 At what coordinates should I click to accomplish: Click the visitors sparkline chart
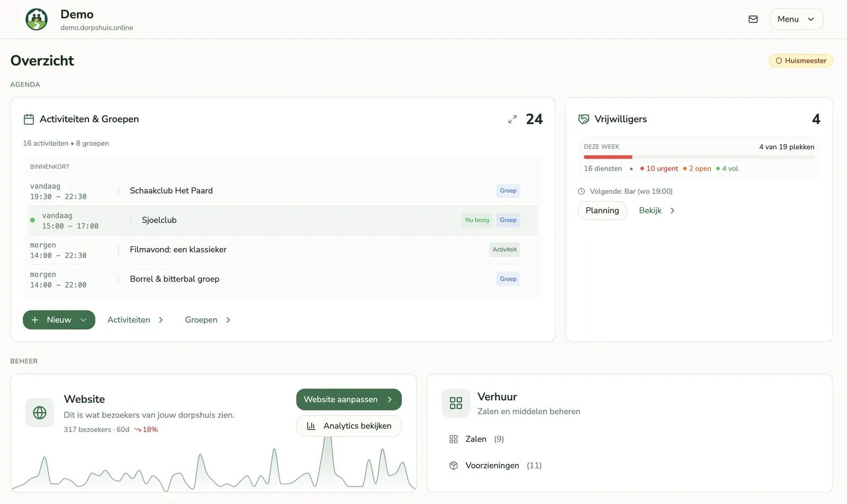tap(213, 464)
